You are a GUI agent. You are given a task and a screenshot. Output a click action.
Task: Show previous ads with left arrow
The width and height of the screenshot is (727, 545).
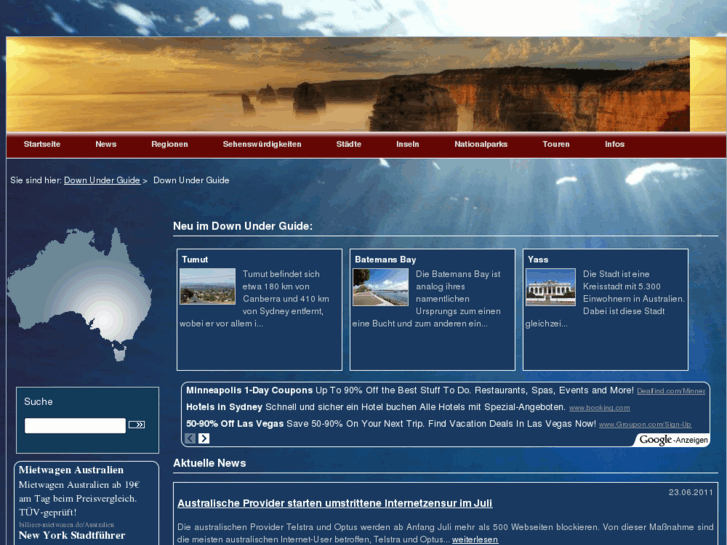click(x=190, y=438)
